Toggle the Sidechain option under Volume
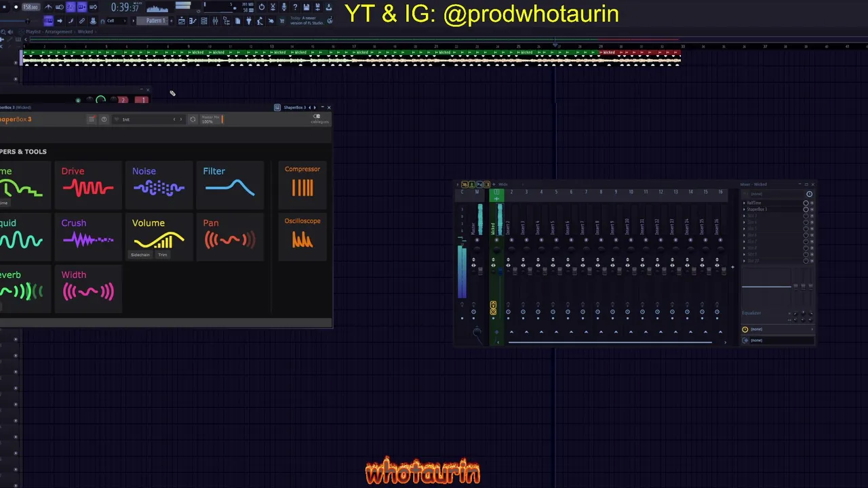 140,255
